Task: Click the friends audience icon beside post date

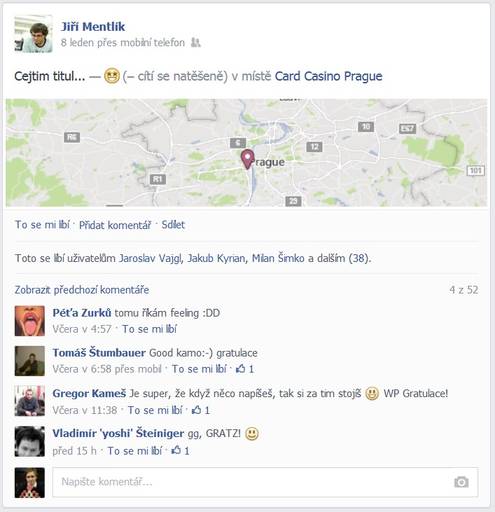Action: 196,43
